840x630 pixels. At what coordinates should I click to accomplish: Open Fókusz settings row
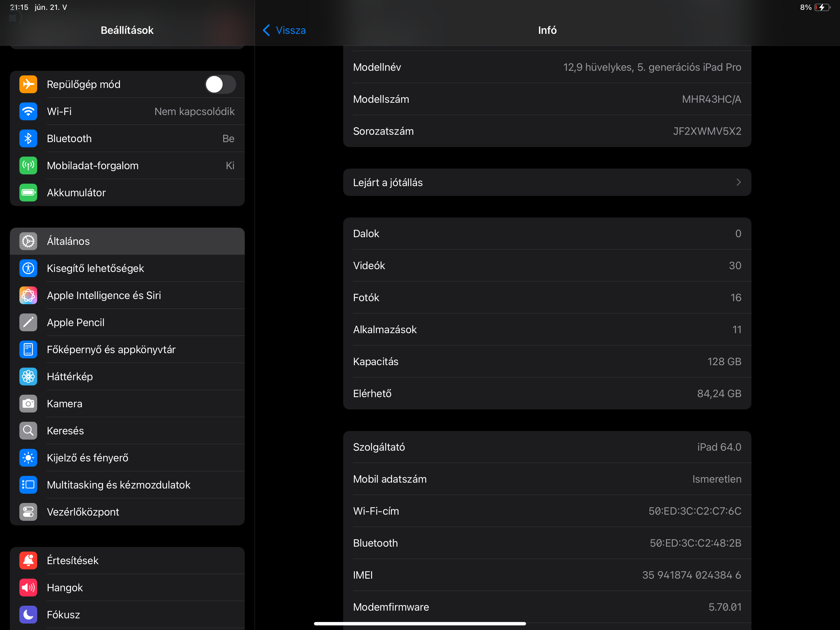(127, 615)
